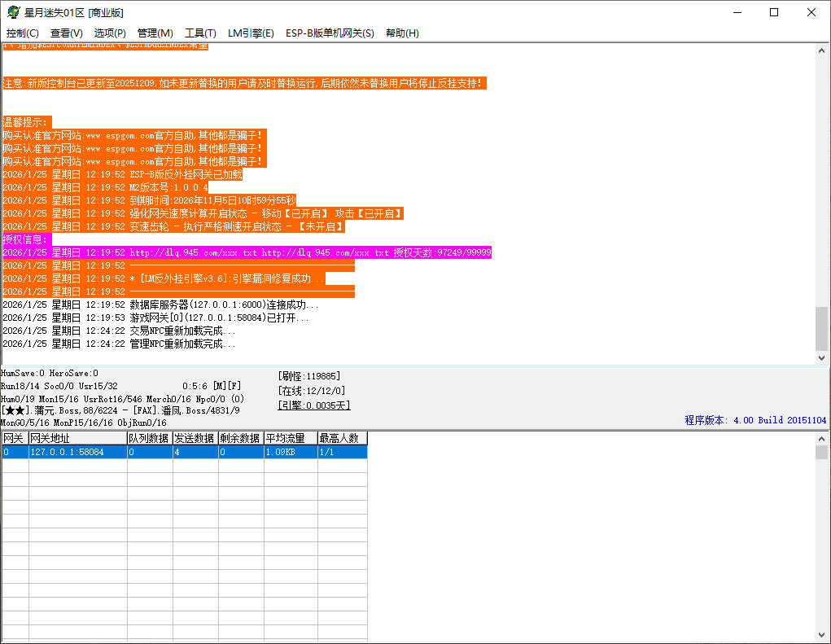Open the 查看(V) menu

pos(67,33)
